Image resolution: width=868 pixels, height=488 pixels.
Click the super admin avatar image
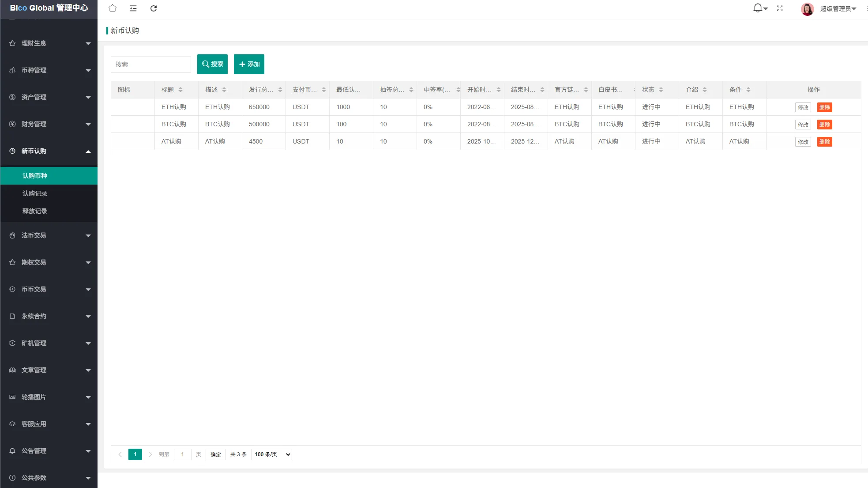(807, 9)
